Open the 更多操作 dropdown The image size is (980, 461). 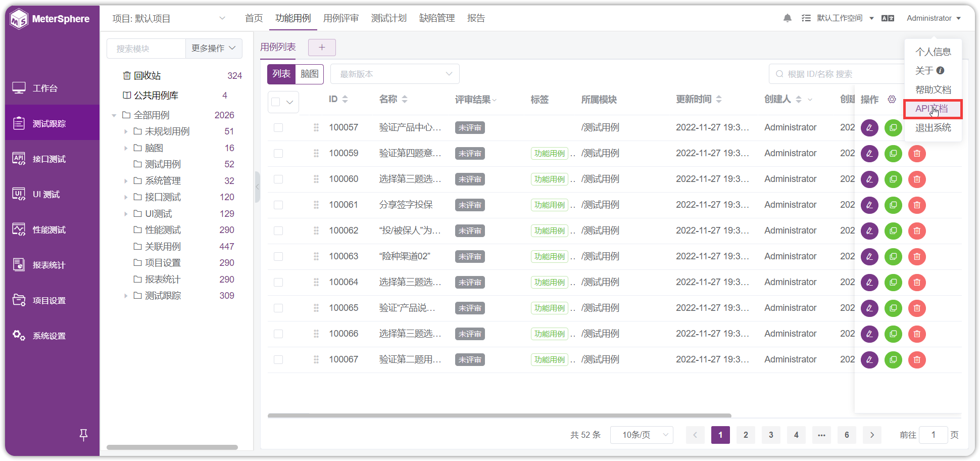coord(214,49)
